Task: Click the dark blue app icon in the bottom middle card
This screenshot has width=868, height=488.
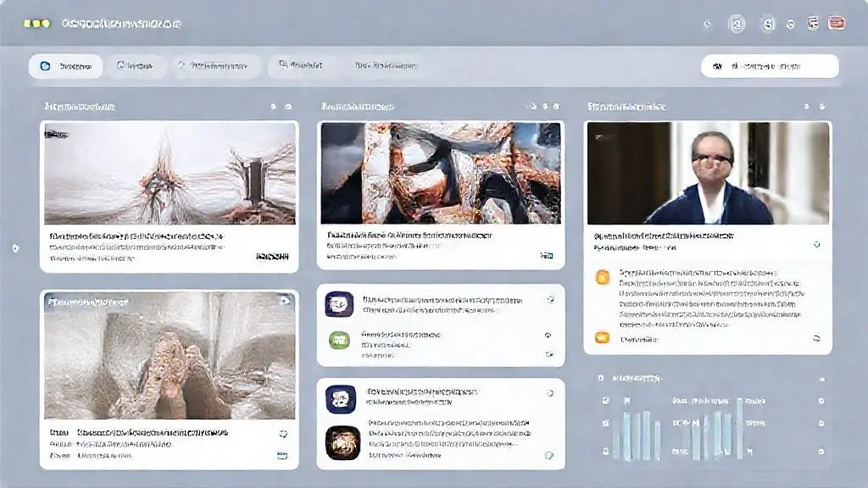Action: click(x=341, y=399)
